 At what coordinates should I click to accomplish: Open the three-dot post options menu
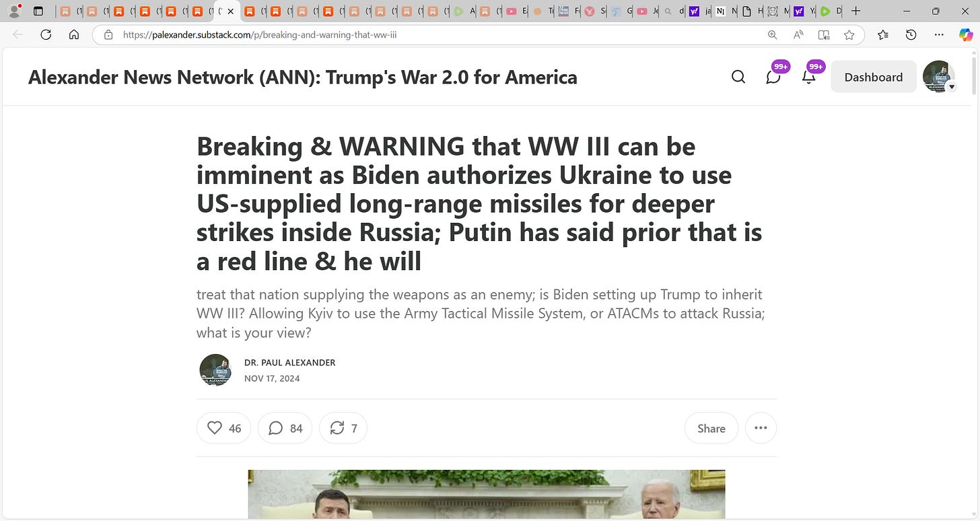(761, 428)
